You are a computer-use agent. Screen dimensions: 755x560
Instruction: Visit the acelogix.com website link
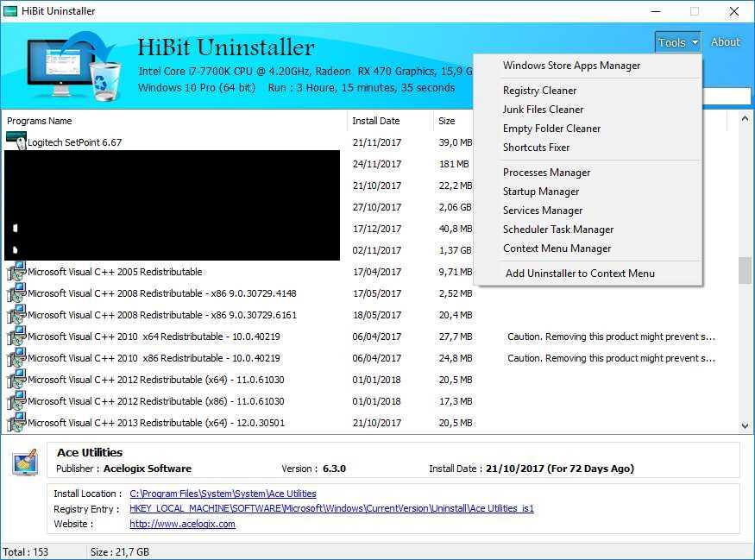coord(182,524)
